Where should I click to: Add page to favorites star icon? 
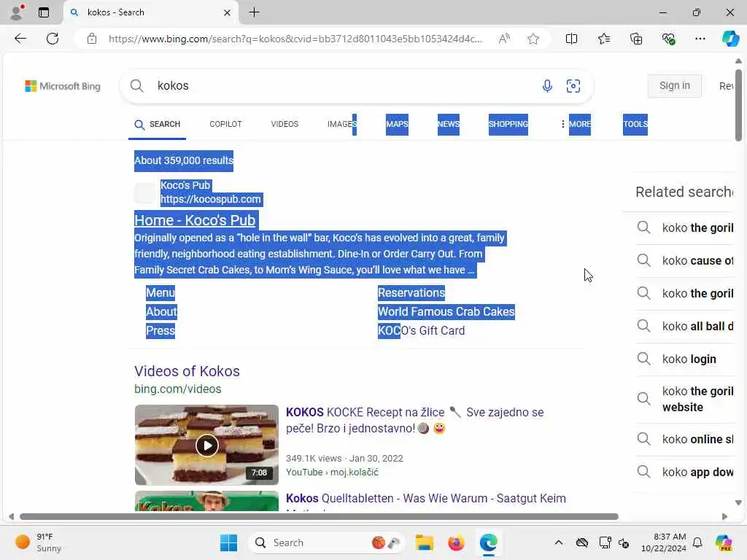[533, 39]
